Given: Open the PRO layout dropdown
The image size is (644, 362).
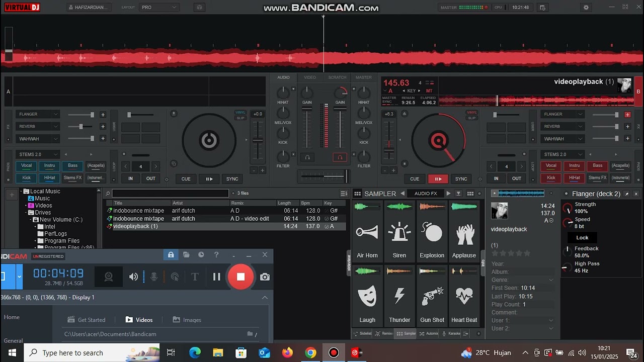Looking at the screenshot, I should pos(159,8).
